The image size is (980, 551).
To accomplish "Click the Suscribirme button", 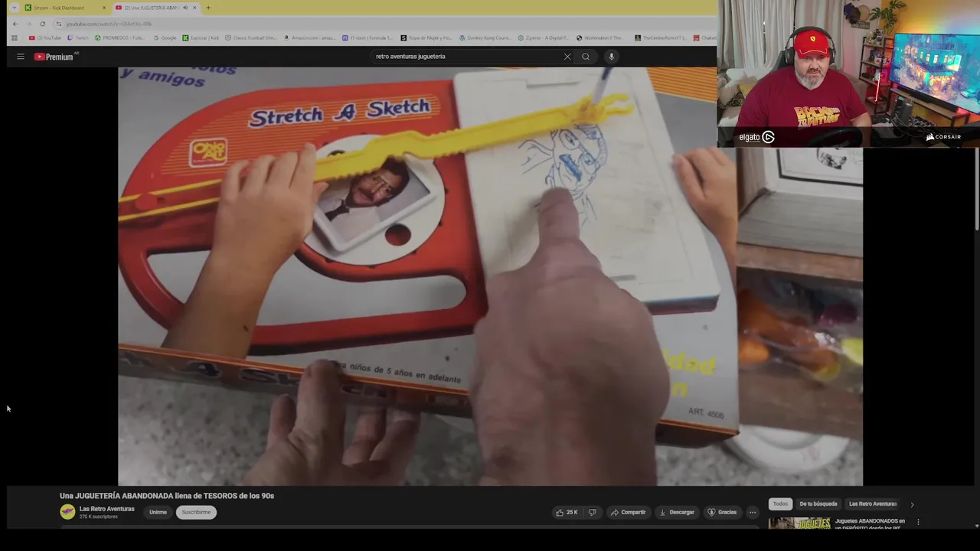I will (x=196, y=512).
